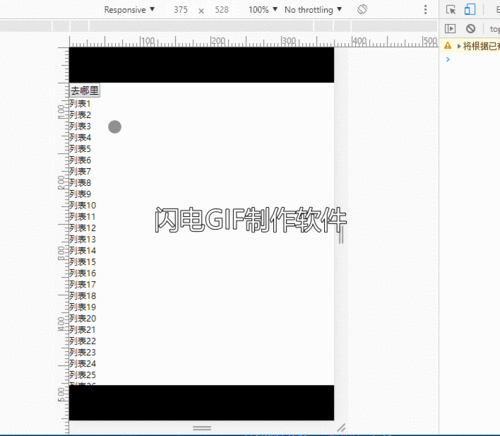This screenshot has height=436, width=500.
Task: Click the bottom viewport resize handle
Action: pos(202,428)
